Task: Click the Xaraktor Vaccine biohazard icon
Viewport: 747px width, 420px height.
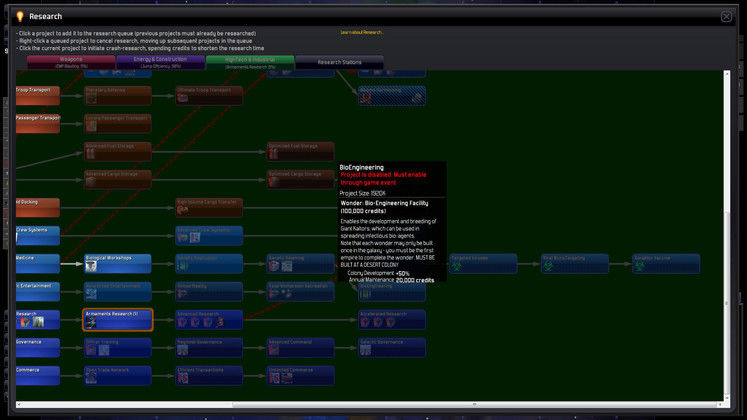Action: (x=639, y=267)
